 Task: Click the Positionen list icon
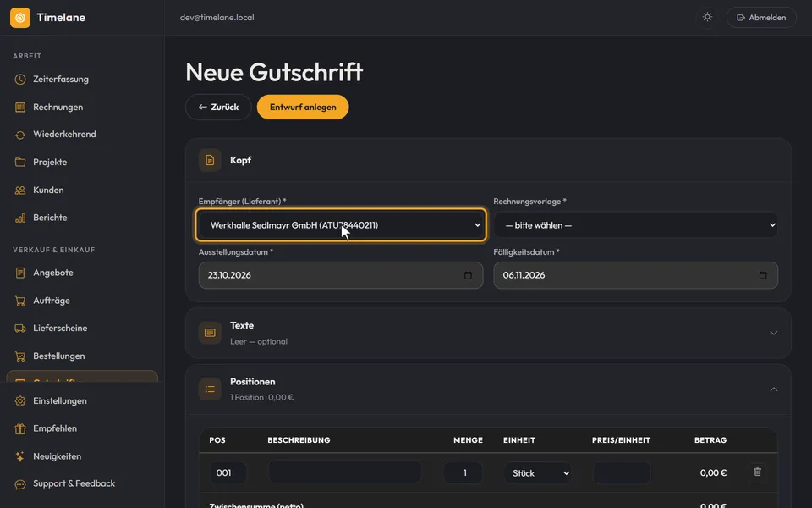coord(210,389)
